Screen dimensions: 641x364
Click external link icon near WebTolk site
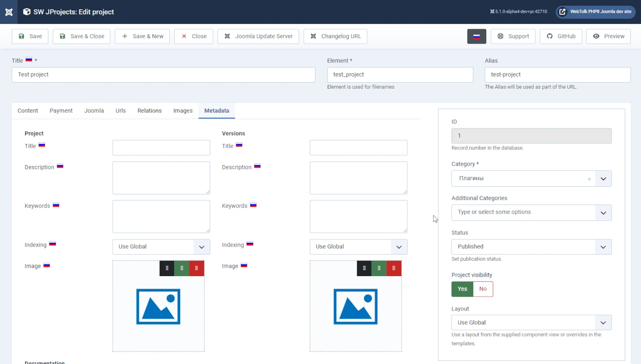click(562, 12)
